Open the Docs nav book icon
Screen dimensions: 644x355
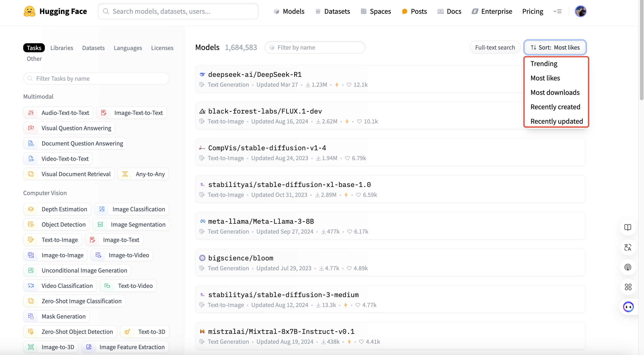coord(441,11)
